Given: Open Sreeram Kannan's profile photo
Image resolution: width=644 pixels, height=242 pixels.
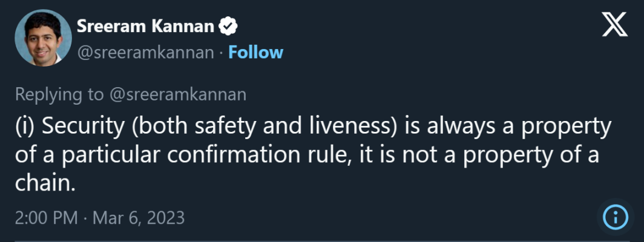Looking at the screenshot, I should coord(39,38).
